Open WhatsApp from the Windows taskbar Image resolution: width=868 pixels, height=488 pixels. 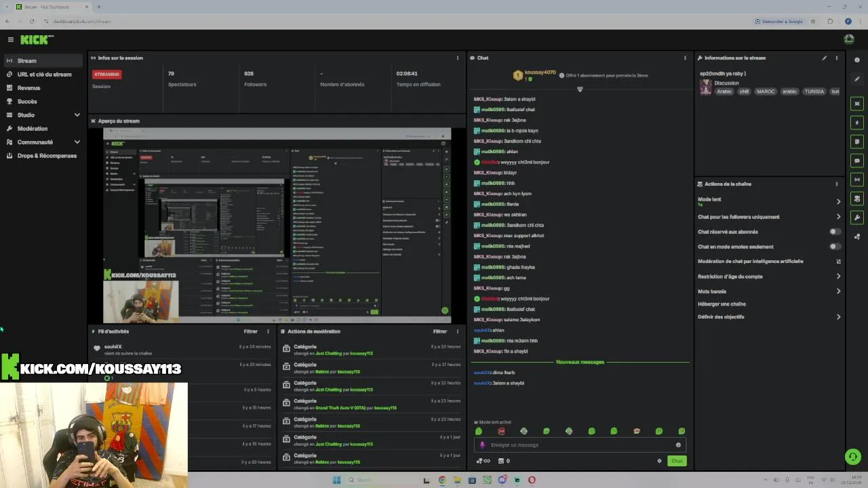tap(487, 480)
